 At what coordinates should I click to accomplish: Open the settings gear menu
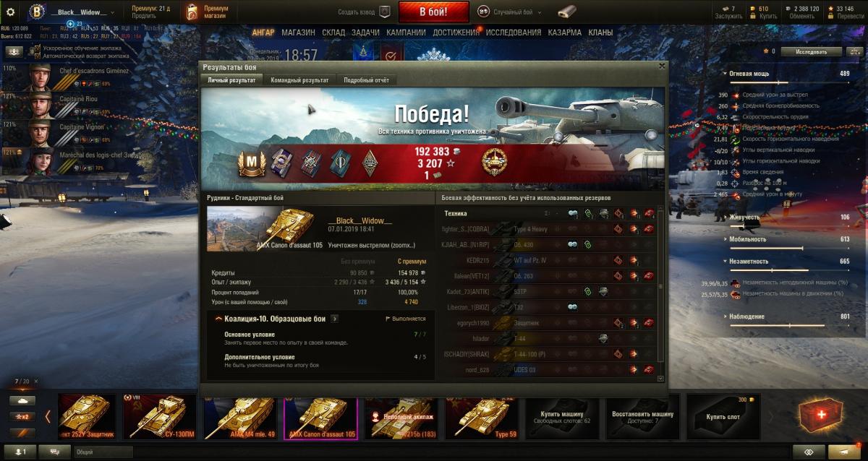coord(11,12)
